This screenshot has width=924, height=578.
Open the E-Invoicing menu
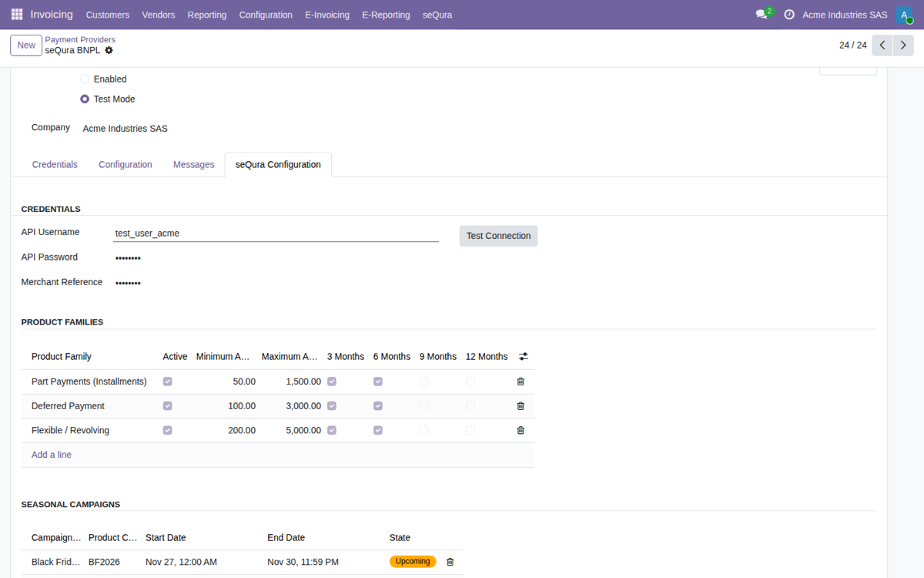pos(327,15)
